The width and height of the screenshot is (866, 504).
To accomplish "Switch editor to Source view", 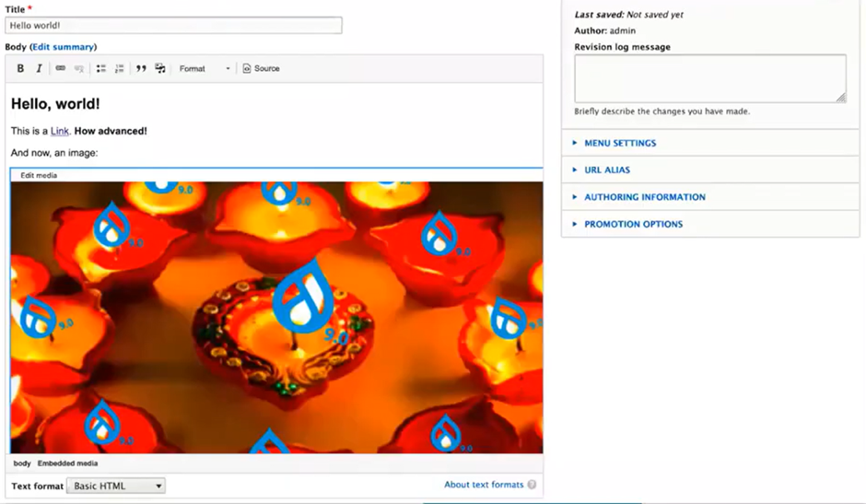I will pos(262,68).
